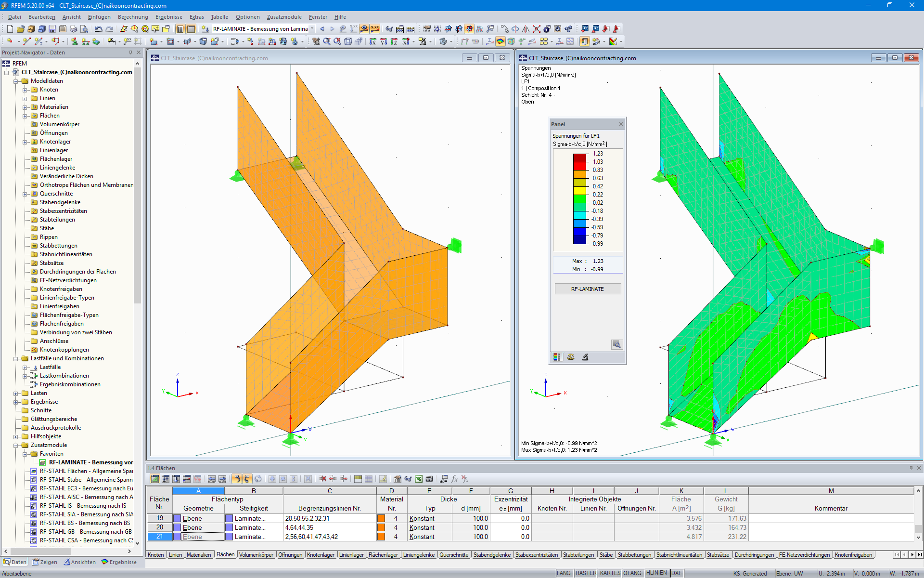This screenshot has width=924, height=578.
Task: Click the Save file toolbar icon
Action: (x=52, y=29)
